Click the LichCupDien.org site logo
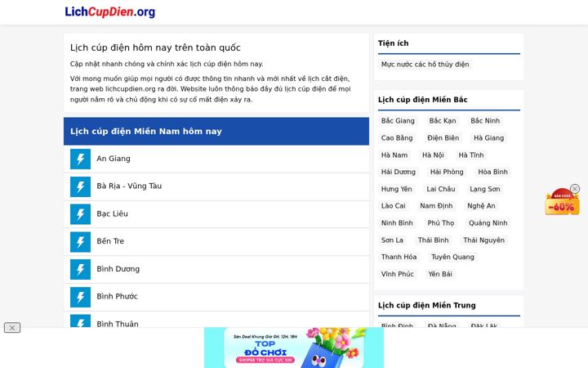Screen dimensions: 588x368 pos(110,11)
